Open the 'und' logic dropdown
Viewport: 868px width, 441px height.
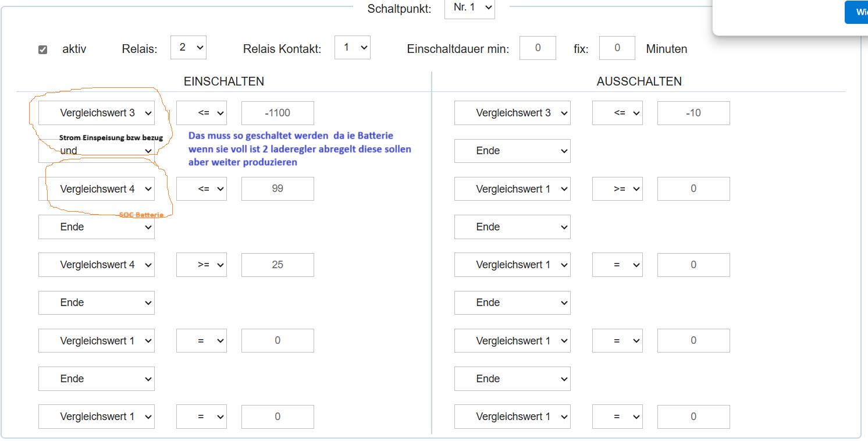97,151
